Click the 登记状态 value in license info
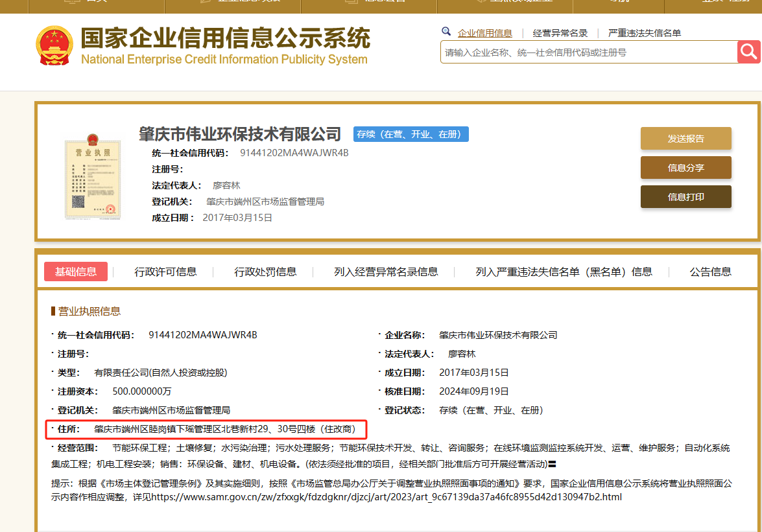The image size is (762, 532). [x=492, y=410]
